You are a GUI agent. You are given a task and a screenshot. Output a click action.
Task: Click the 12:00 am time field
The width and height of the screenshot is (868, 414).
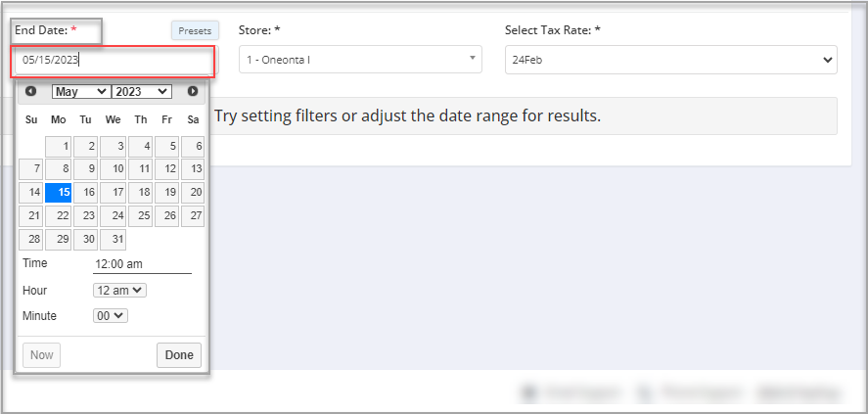click(142, 264)
